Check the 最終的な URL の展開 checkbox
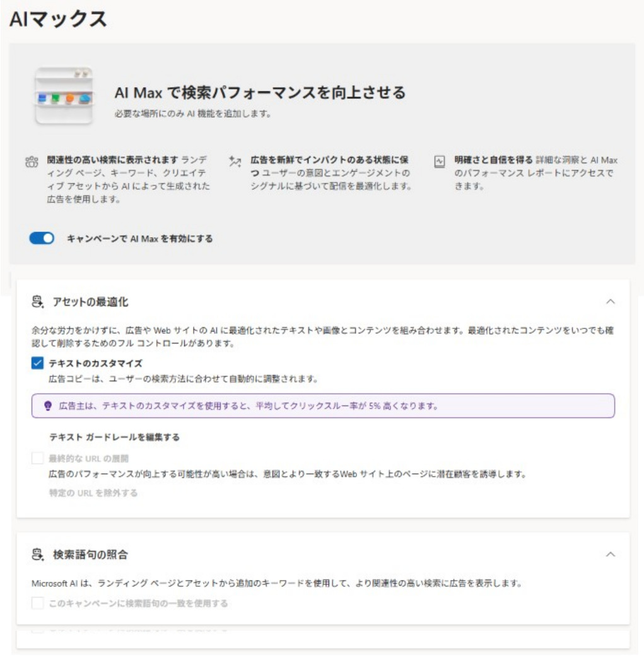Viewport: 644px width, 660px height. click(x=37, y=458)
